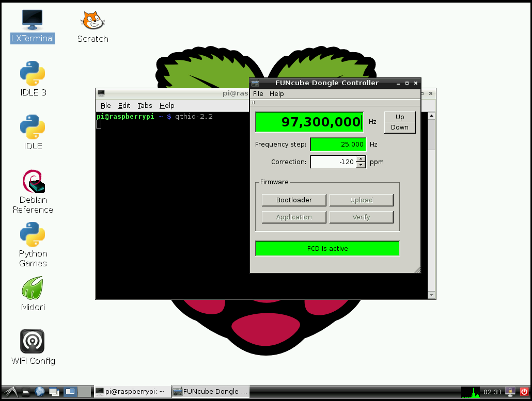Switch to the pi@raspberrypi taskbar window button
Viewport: 532px width, 401px height.
tap(132, 392)
